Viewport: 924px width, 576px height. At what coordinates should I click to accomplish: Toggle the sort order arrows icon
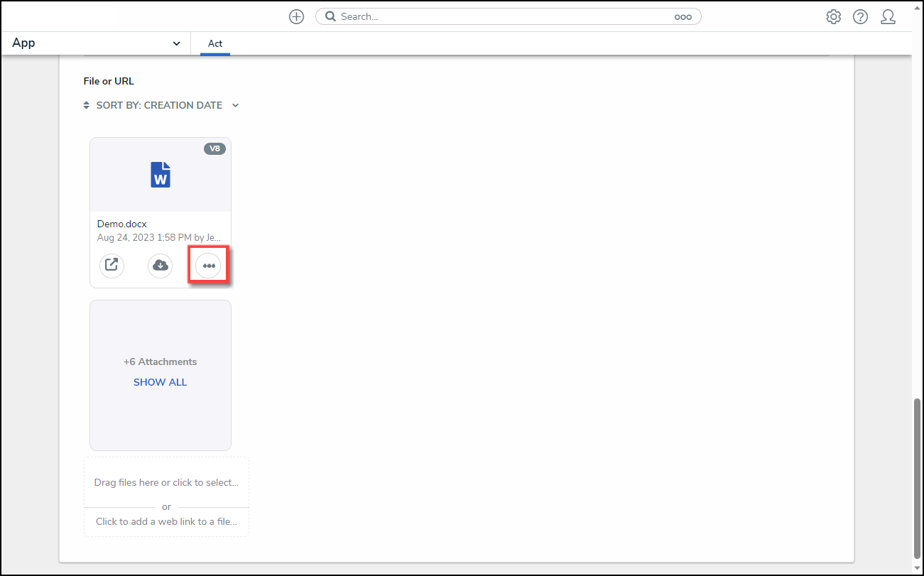pos(87,105)
